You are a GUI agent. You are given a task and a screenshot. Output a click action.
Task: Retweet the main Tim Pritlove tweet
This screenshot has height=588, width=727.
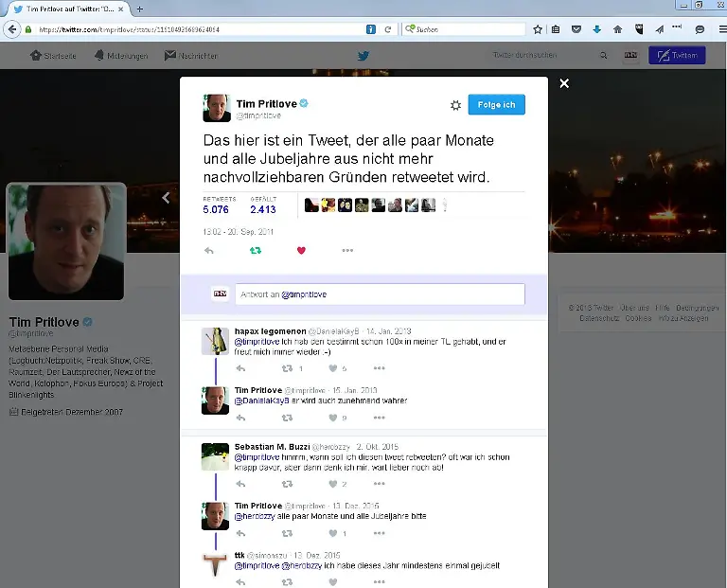click(256, 251)
